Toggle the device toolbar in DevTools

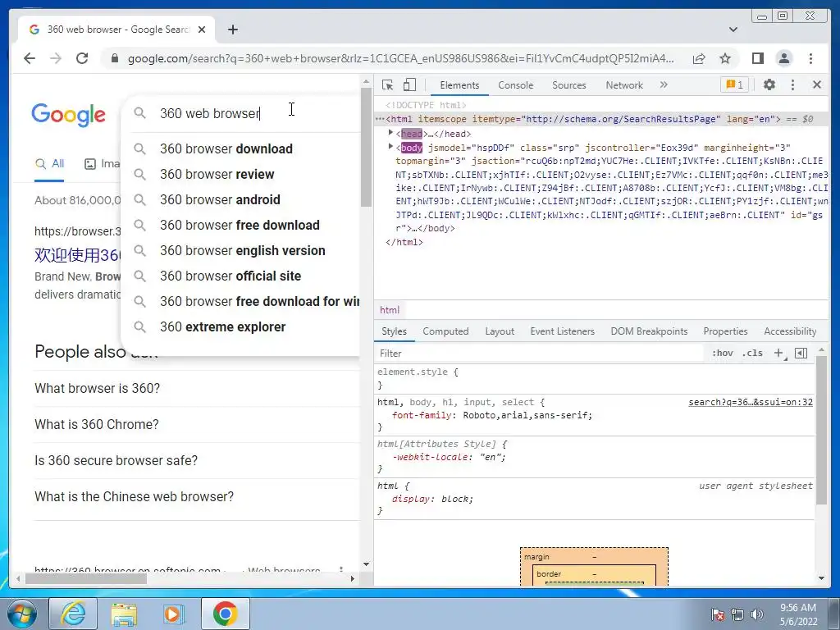pyautogui.click(x=409, y=84)
